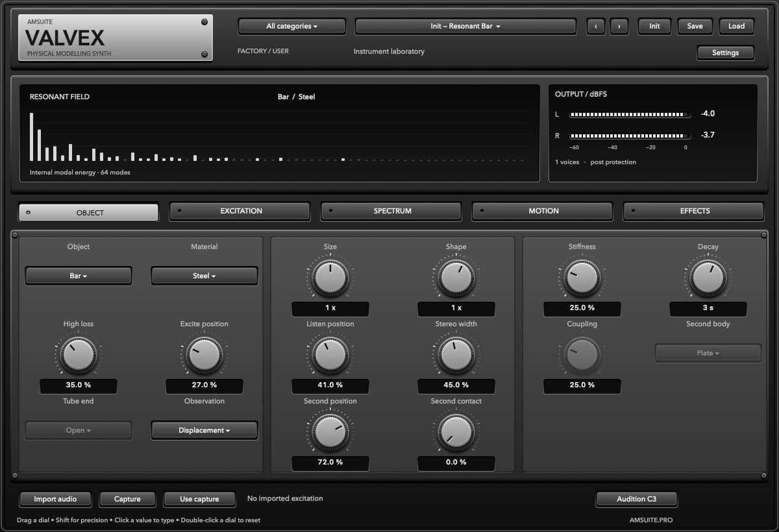Click the Excite position knob
The image size is (779, 532).
click(x=204, y=356)
